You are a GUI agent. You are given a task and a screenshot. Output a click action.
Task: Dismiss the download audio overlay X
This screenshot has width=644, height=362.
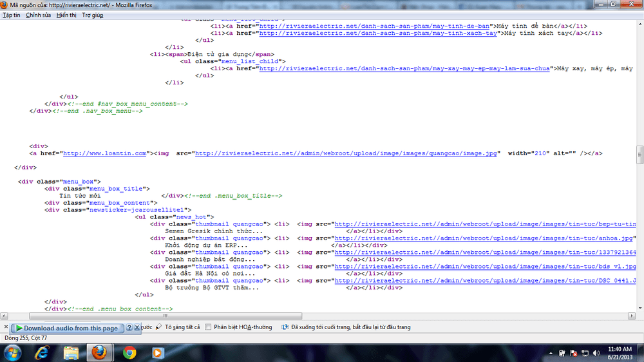(137, 327)
